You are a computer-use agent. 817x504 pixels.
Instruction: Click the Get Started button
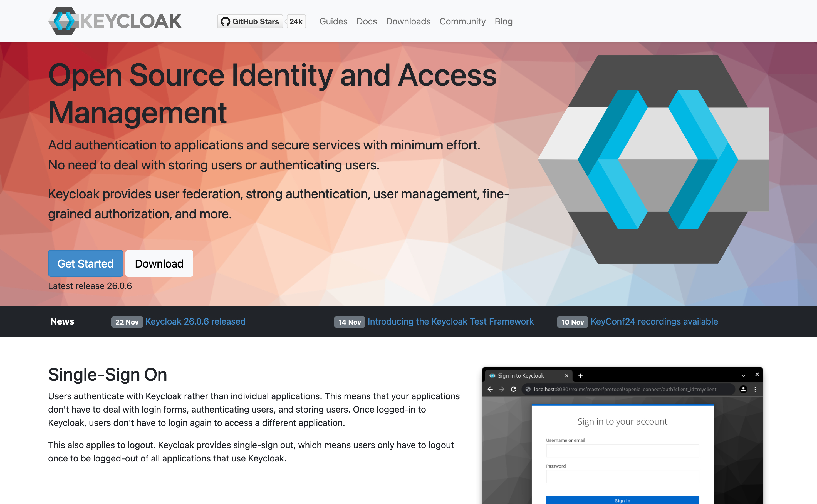point(85,264)
